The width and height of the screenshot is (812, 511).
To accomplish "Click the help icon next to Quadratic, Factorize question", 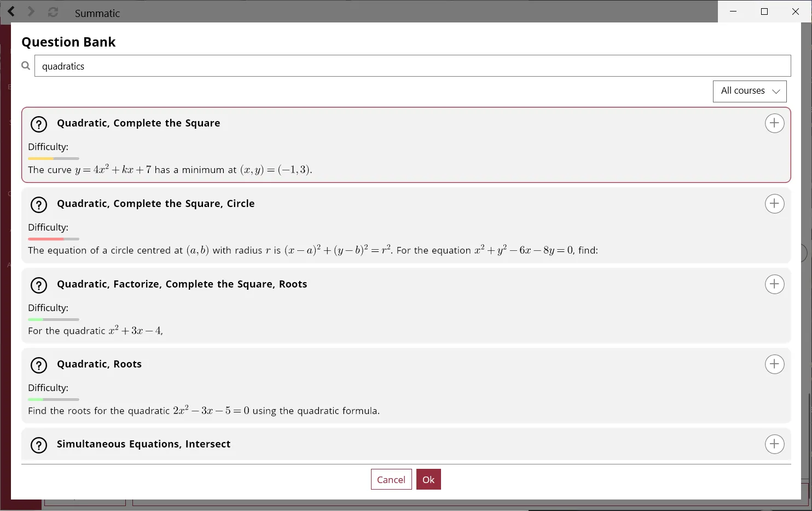I will pos(39,285).
